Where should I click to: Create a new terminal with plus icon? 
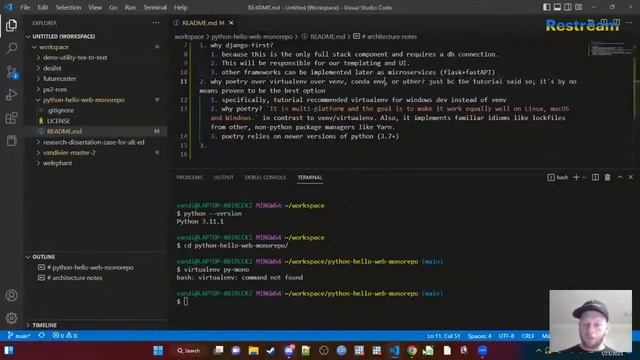[x=576, y=177]
